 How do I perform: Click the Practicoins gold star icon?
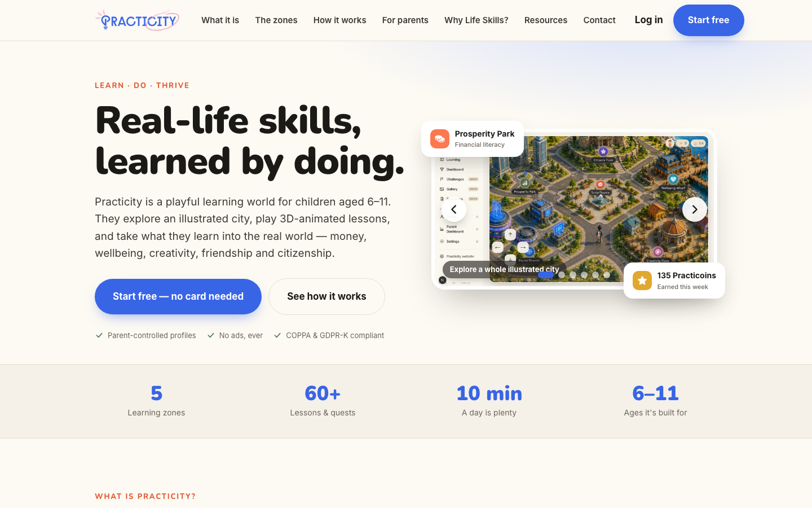point(642,281)
